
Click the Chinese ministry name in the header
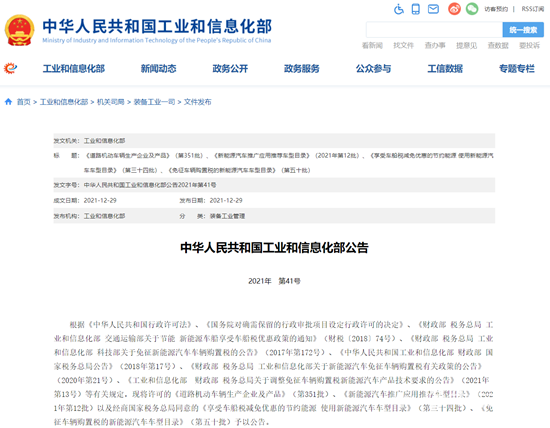click(157, 26)
